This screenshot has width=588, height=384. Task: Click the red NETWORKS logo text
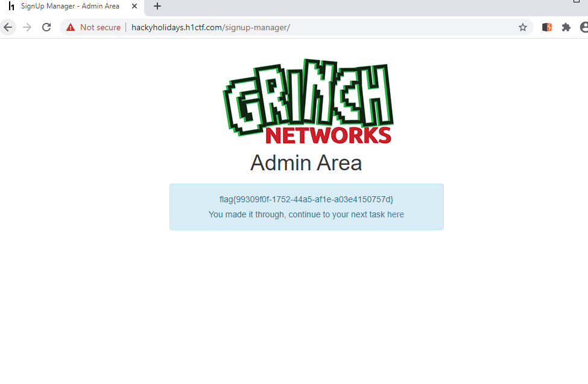coord(329,135)
